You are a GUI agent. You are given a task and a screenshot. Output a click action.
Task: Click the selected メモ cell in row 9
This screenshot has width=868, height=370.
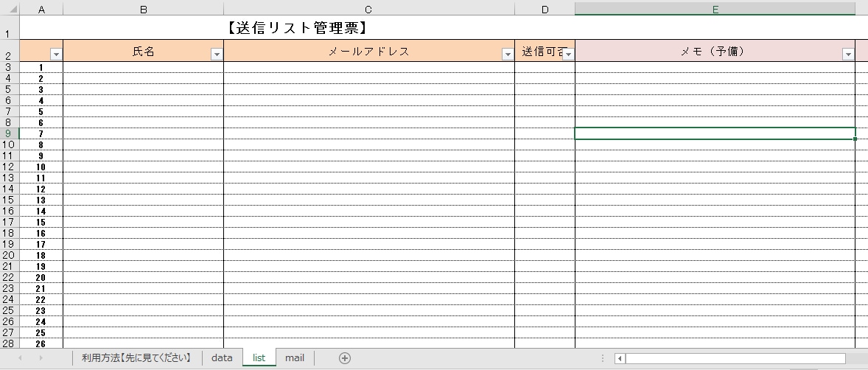(715, 133)
